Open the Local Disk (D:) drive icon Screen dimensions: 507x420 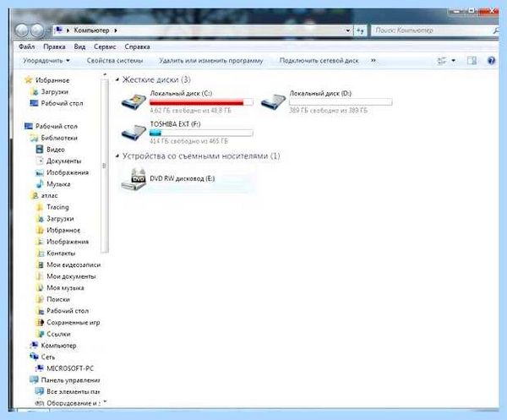tap(273, 102)
